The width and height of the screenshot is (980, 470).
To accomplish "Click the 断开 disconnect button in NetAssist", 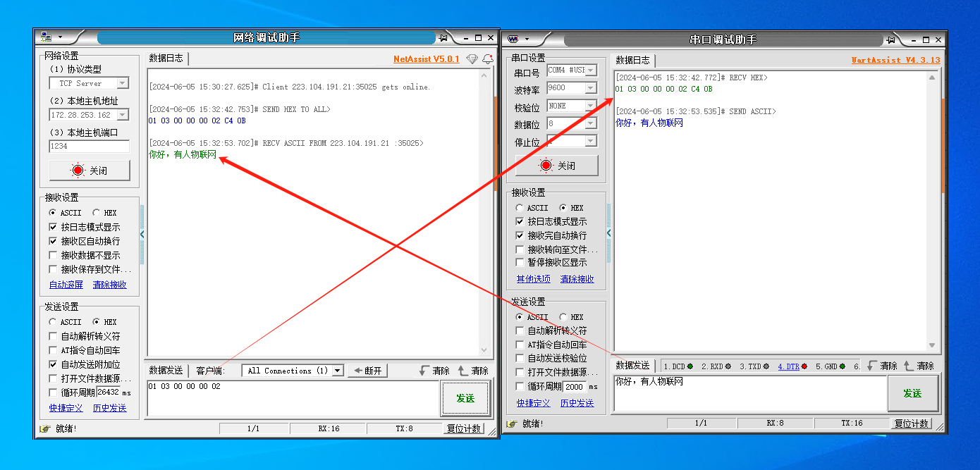I will [367, 371].
